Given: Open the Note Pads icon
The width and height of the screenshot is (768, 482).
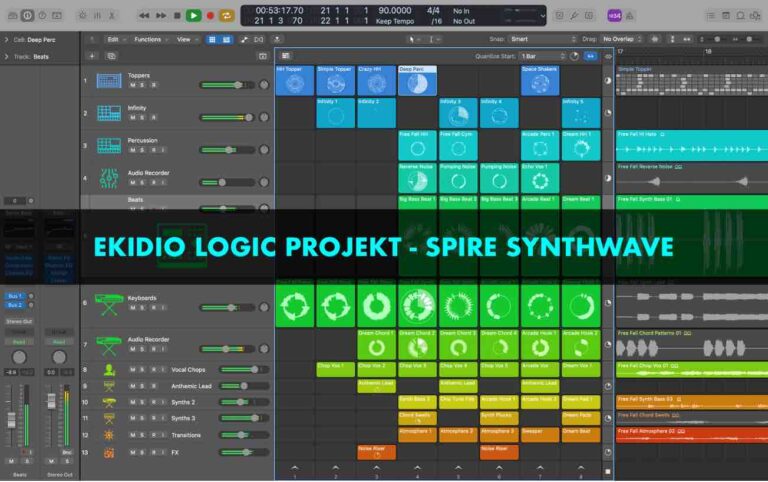Looking at the screenshot, I should [x=725, y=16].
